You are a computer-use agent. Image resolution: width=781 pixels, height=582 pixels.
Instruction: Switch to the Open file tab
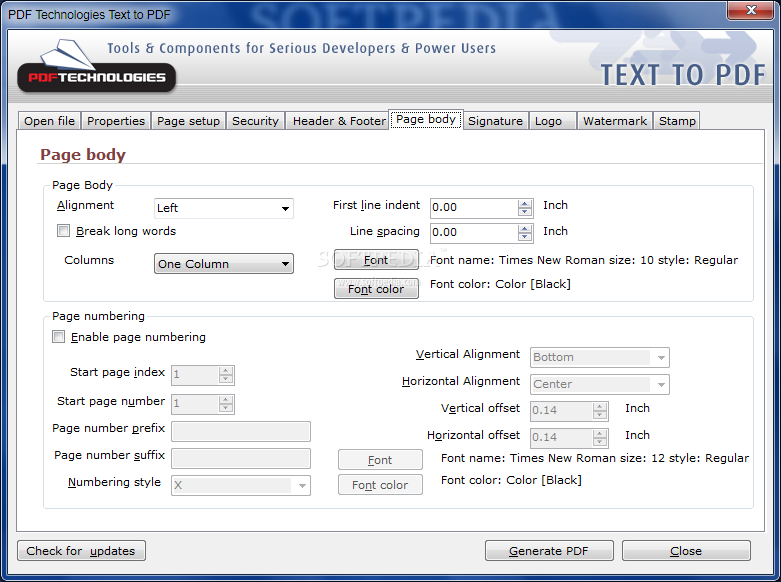pos(49,121)
